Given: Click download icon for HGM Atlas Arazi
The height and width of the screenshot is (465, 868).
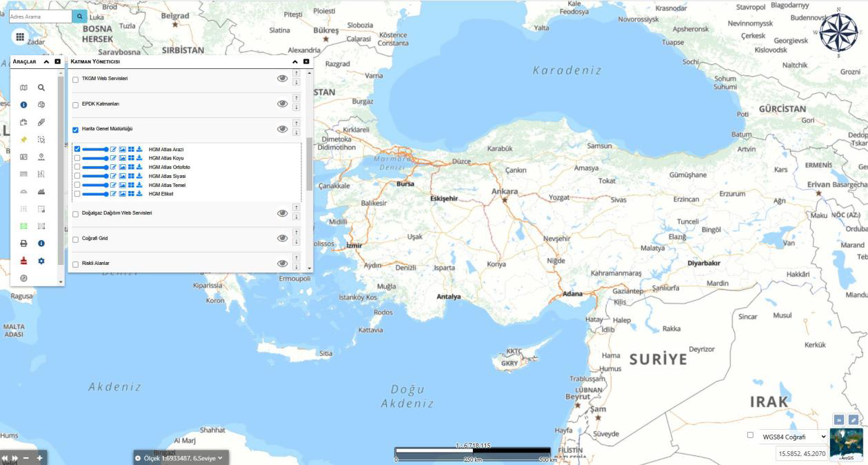Looking at the screenshot, I should coord(139,149).
